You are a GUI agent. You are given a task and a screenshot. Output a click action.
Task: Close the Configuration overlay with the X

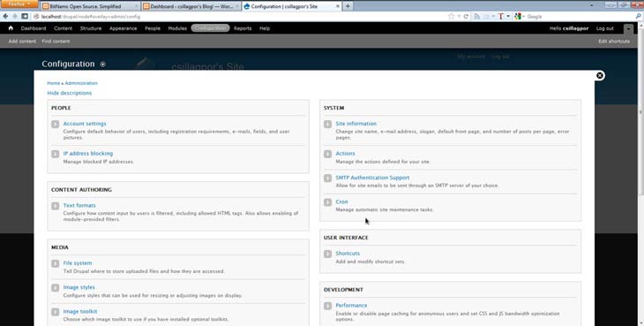(x=600, y=75)
